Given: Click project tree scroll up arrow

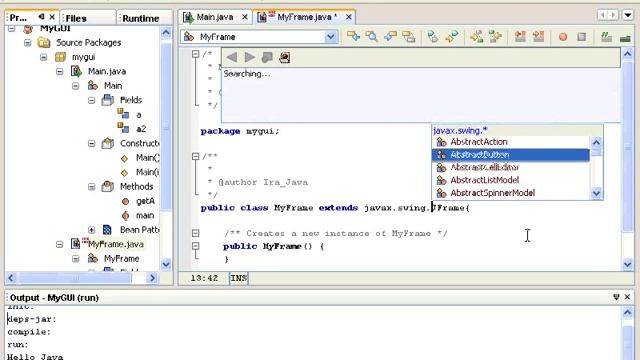Looking at the screenshot, I should tap(166, 32).
